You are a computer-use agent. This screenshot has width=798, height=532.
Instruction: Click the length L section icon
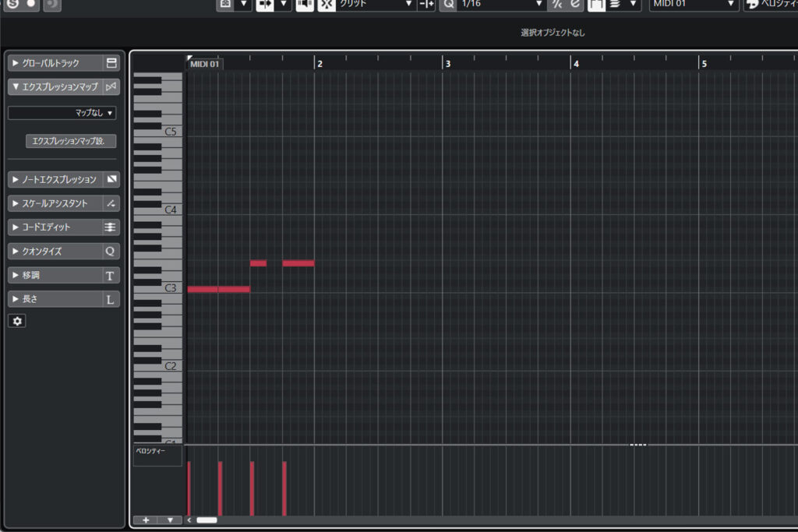(110, 299)
